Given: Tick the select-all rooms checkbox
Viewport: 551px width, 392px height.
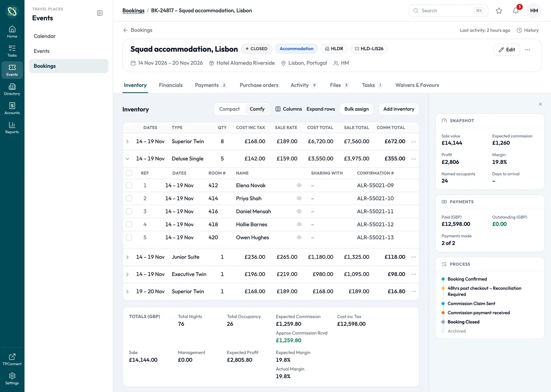Looking at the screenshot, I should pos(129,173).
